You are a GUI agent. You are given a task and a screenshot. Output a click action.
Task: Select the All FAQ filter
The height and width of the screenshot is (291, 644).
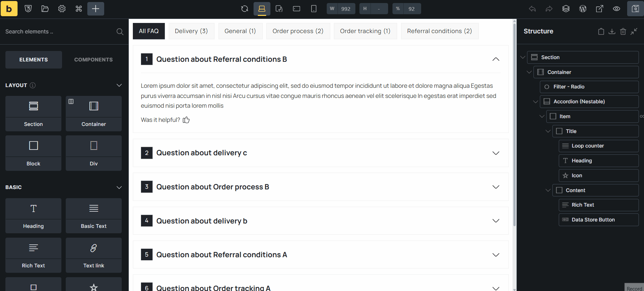[x=149, y=31]
